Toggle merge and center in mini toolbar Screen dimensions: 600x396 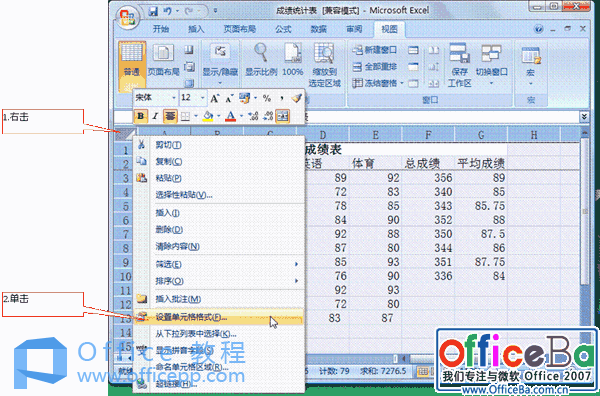coord(283,116)
